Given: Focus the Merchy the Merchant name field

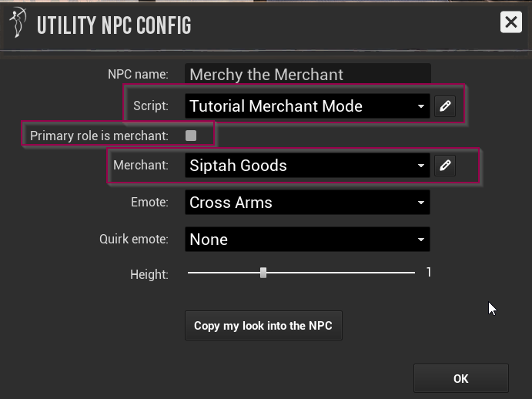Looking at the screenshot, I should [x=307, y=75].
